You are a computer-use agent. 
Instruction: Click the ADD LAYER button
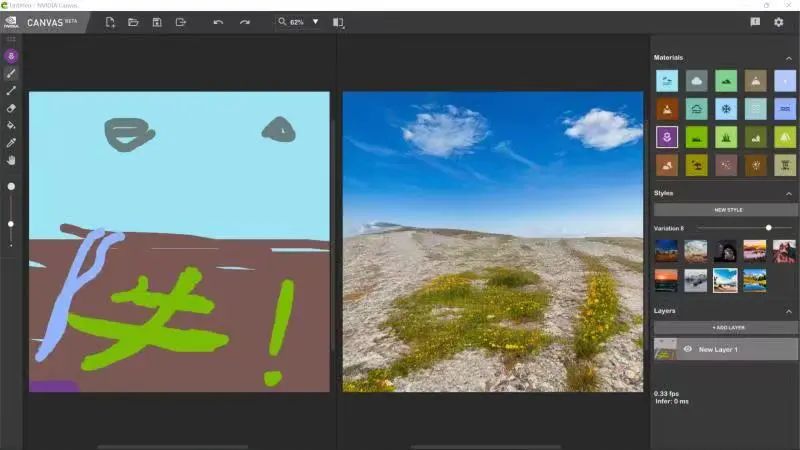(x=726, y=328)
